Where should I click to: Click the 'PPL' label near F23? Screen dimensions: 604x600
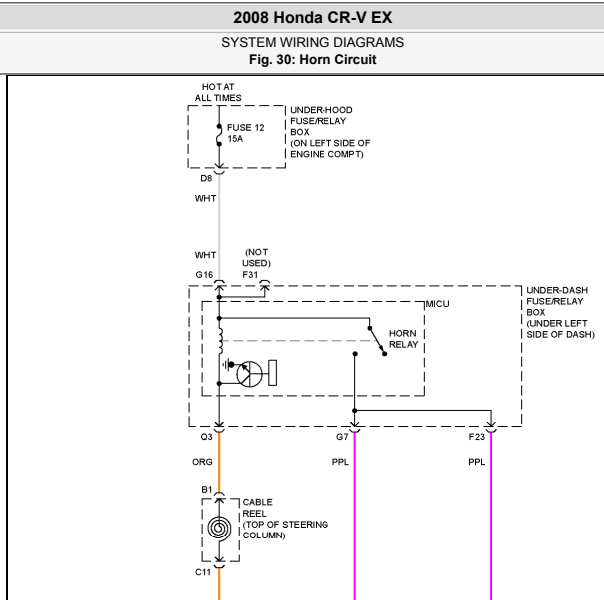click(x=476, y=462)
